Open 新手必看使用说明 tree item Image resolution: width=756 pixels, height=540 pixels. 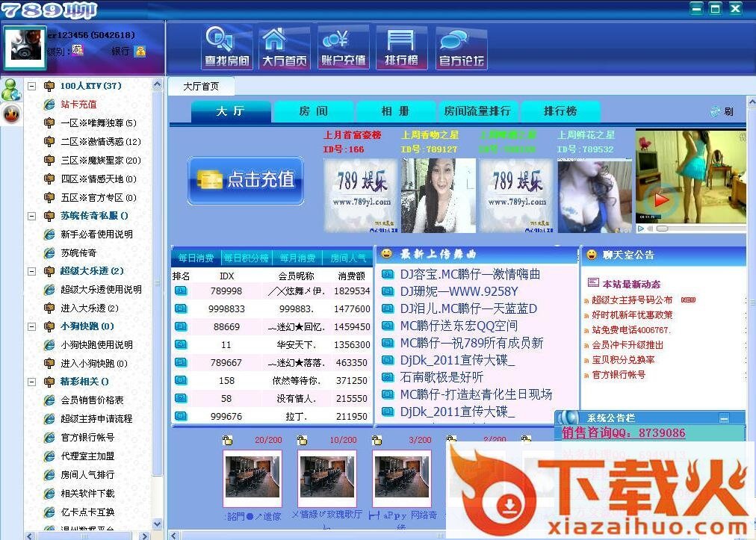96,235
